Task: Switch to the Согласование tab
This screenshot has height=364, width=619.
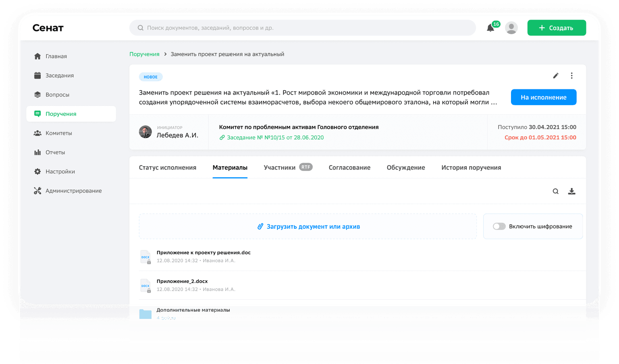Action: [x=349, y=168]
